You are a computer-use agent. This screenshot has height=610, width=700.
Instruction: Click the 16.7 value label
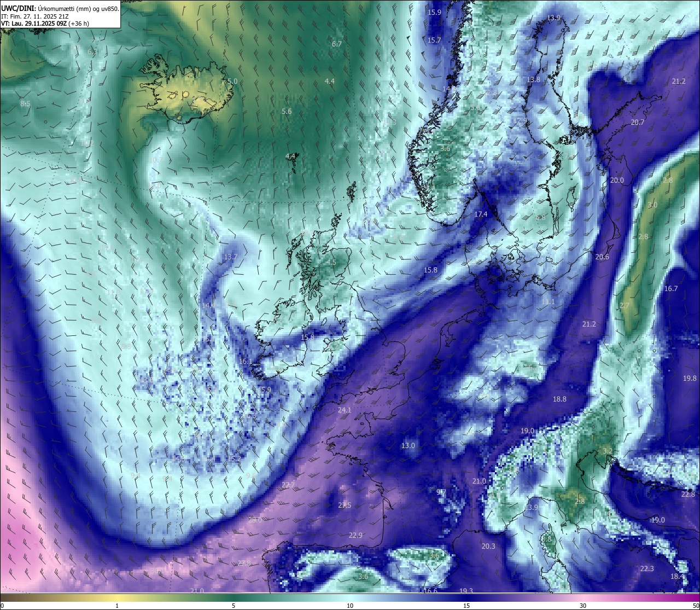click(x=671, y=288)
